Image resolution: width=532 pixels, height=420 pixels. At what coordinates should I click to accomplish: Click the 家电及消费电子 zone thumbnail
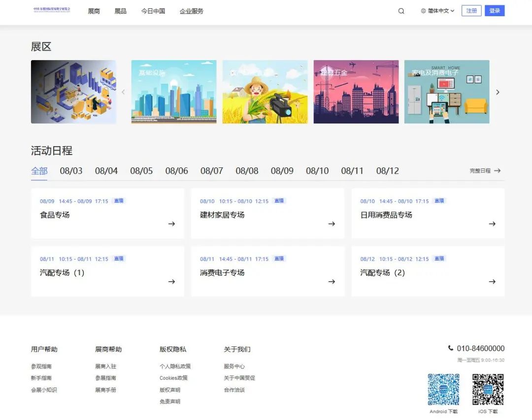tap(447, 92)
